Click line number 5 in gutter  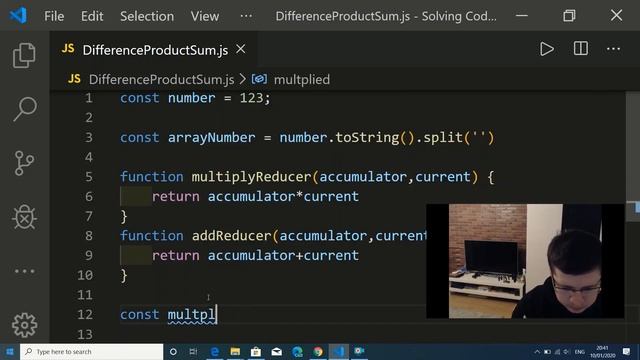[89, 177]
